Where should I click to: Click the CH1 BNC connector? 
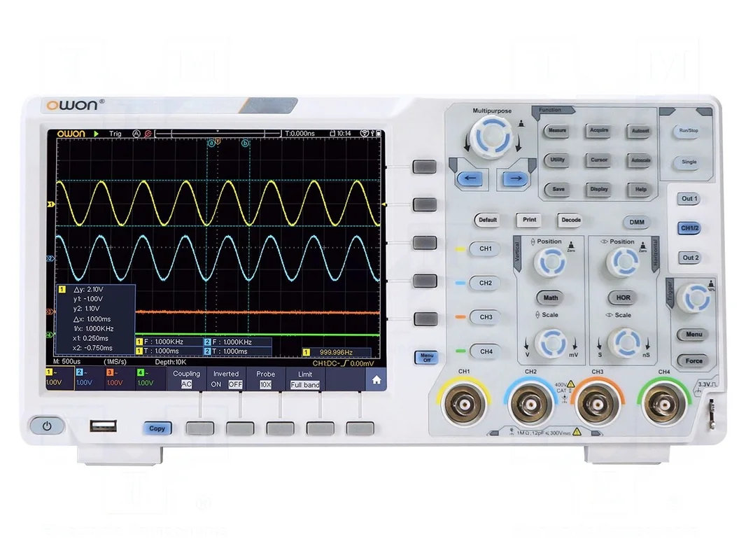point(463,405)
